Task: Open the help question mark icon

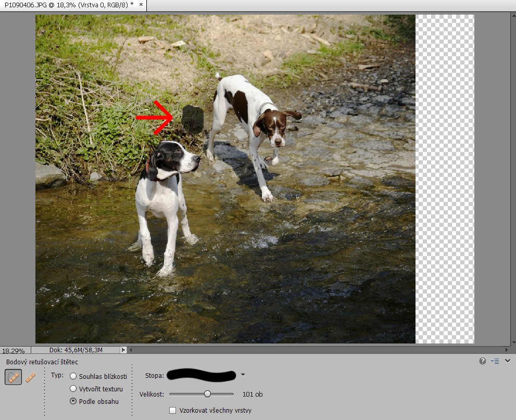Action: pyautogui.click(x=482, y=361)
